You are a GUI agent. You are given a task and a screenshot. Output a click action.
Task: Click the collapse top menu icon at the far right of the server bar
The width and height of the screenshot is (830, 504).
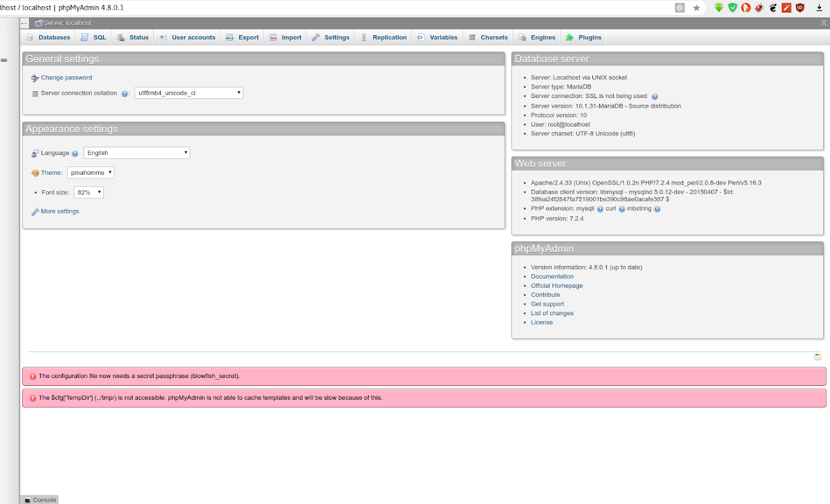(824, 23)
